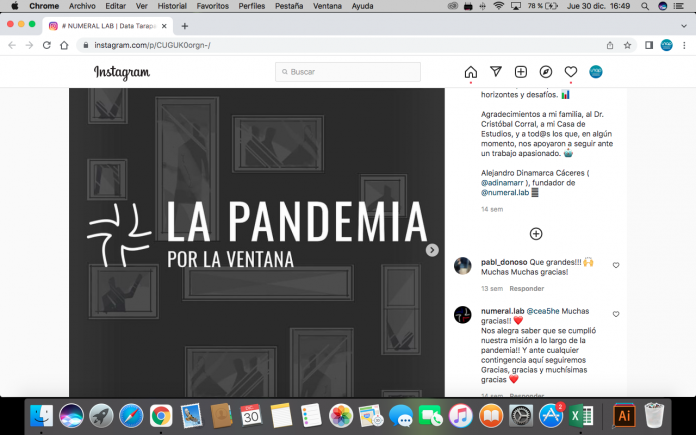The height and width of the screenshot is (435, 696).
Task: Open numeral.lab commenter username
Action: (502, 311)
